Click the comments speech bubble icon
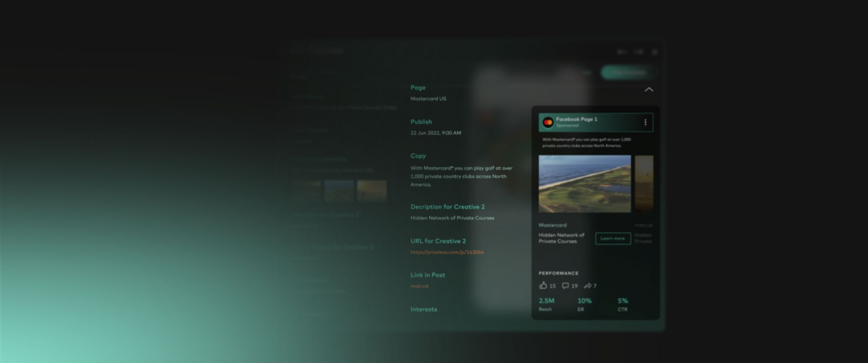The image size is (868, 363). point(565,285)
